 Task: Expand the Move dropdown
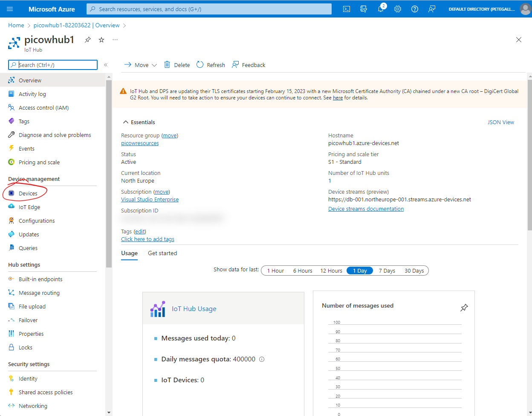(x=140, y=65)
